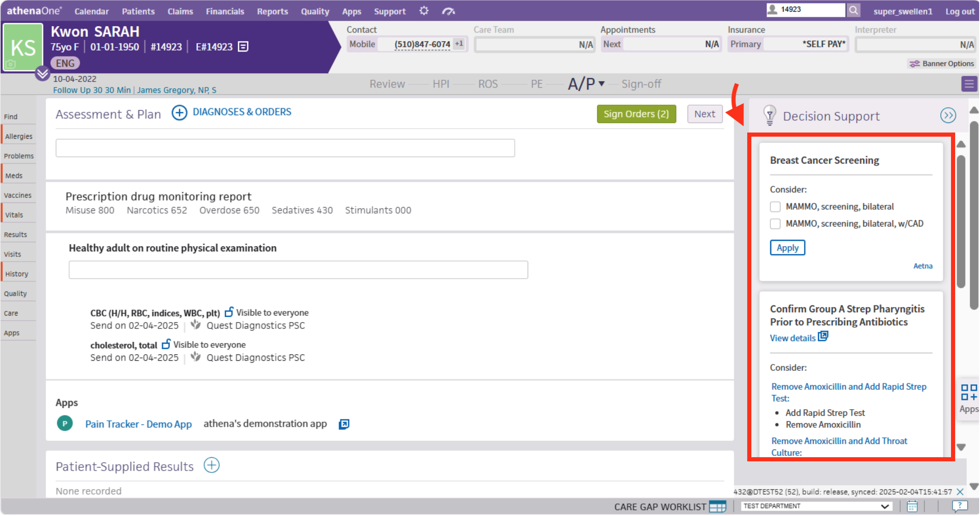
Task: Open the purple hamburger menu icon
Action: pos(969,84)
